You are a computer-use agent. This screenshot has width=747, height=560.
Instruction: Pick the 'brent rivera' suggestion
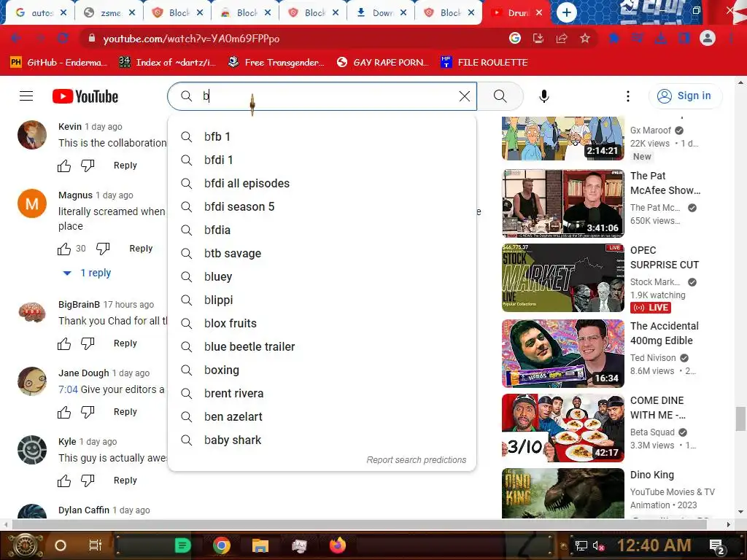click(322, 393)
